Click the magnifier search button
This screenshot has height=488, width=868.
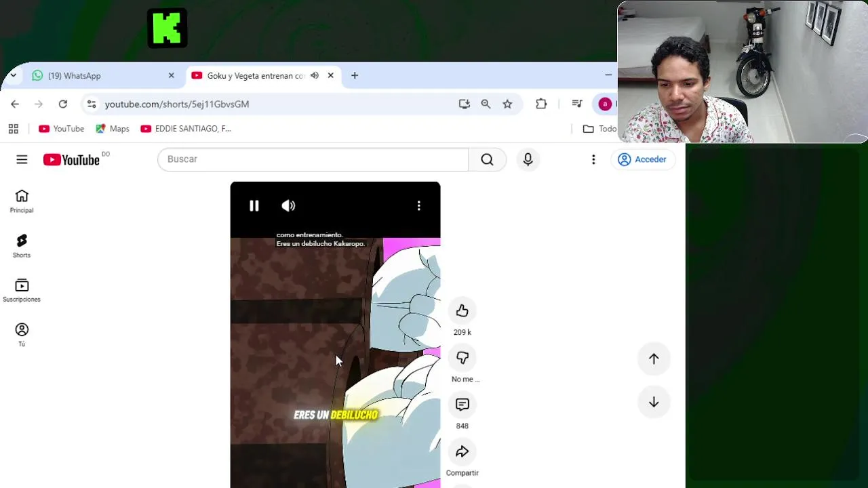487,159
